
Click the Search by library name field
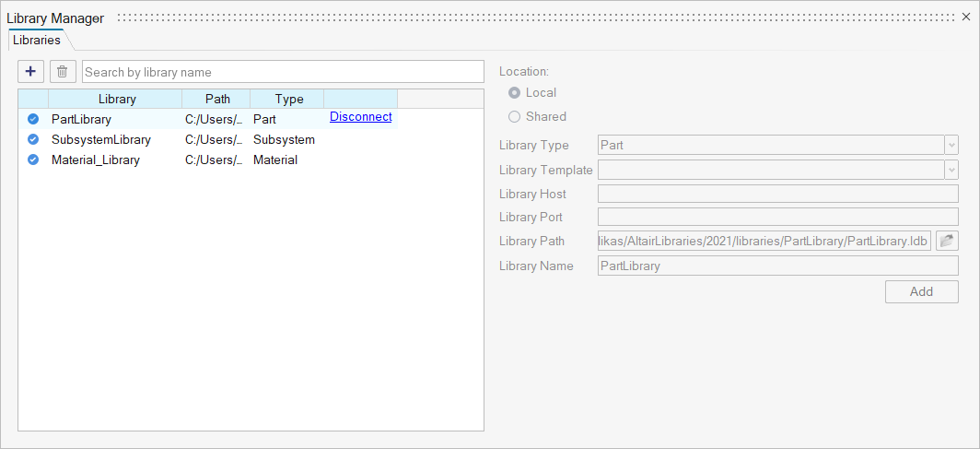coord(282,72)
